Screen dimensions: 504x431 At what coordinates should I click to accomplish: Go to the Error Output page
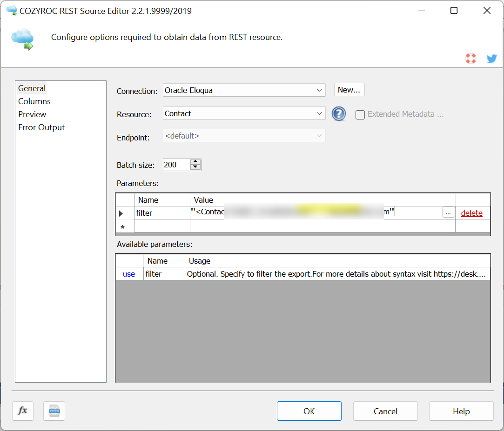(41, 127)
